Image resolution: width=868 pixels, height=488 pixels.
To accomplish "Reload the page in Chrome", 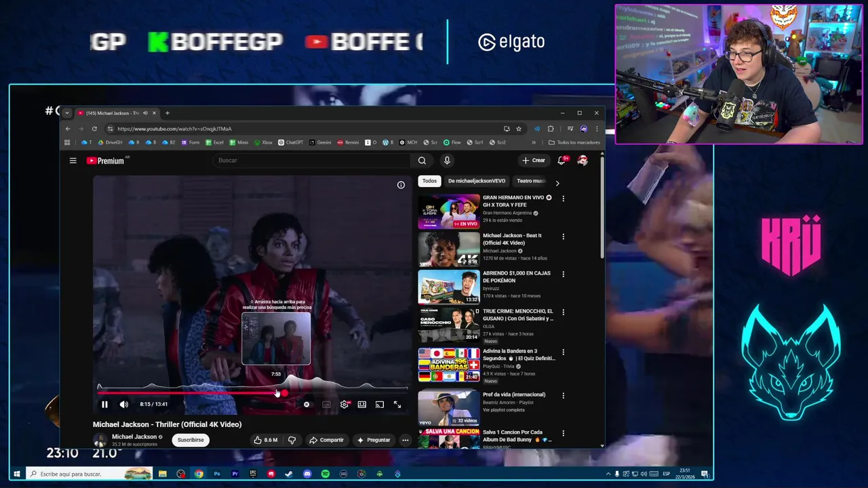I will pos(94,129).
